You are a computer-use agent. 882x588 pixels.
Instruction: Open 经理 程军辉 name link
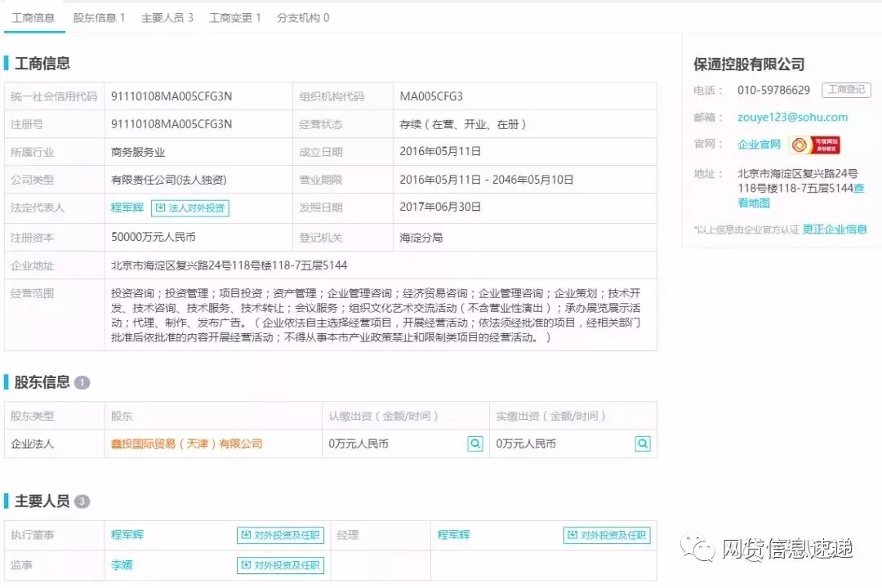(x=453, y=535)
